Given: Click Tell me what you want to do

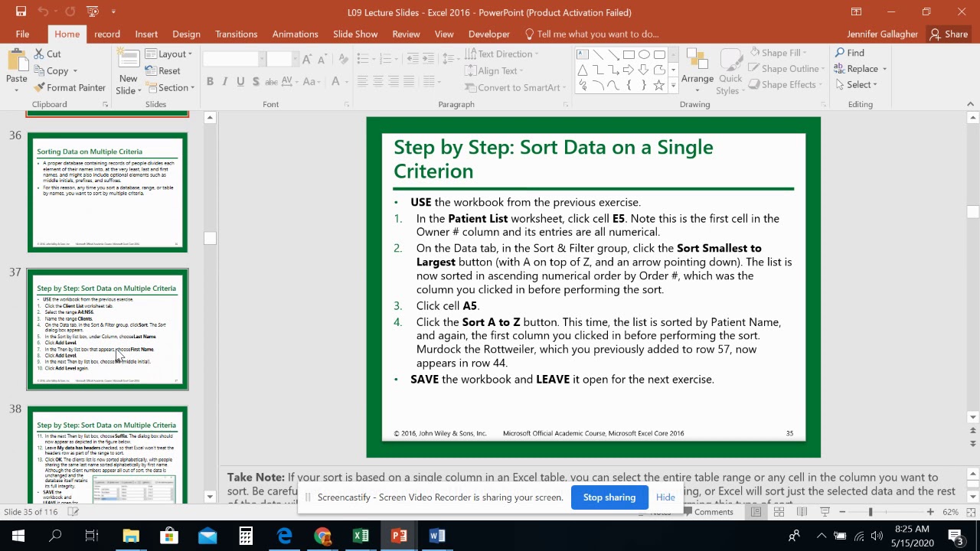Looking at the screenshot, I should pyautogui.click(x=591, y=34).
